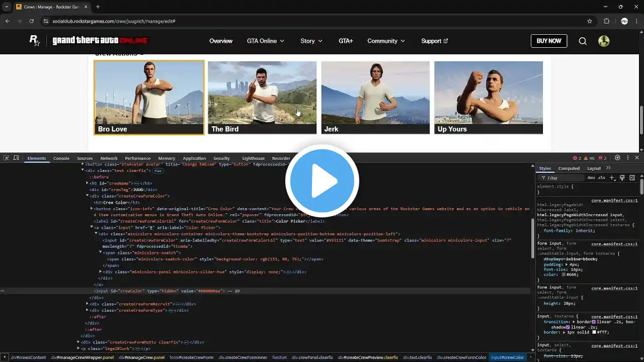Open the Memory tab

(x=167, y=158)
